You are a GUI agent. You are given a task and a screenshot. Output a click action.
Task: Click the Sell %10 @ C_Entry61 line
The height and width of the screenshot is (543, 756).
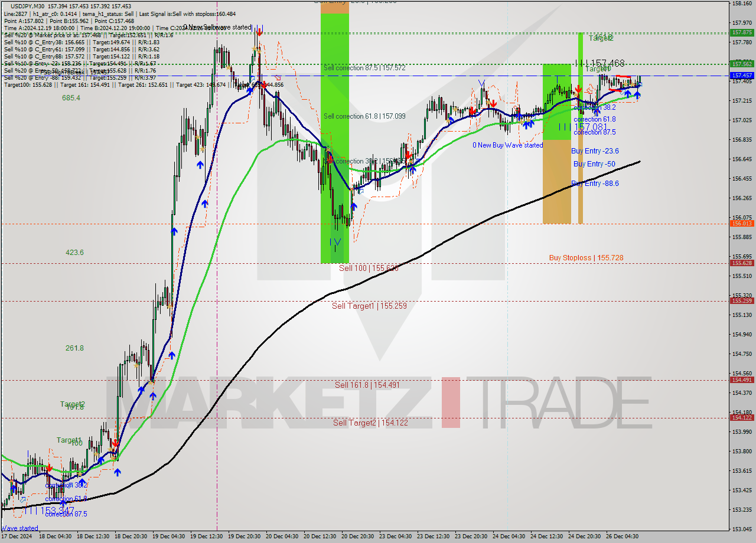(82, 49)
